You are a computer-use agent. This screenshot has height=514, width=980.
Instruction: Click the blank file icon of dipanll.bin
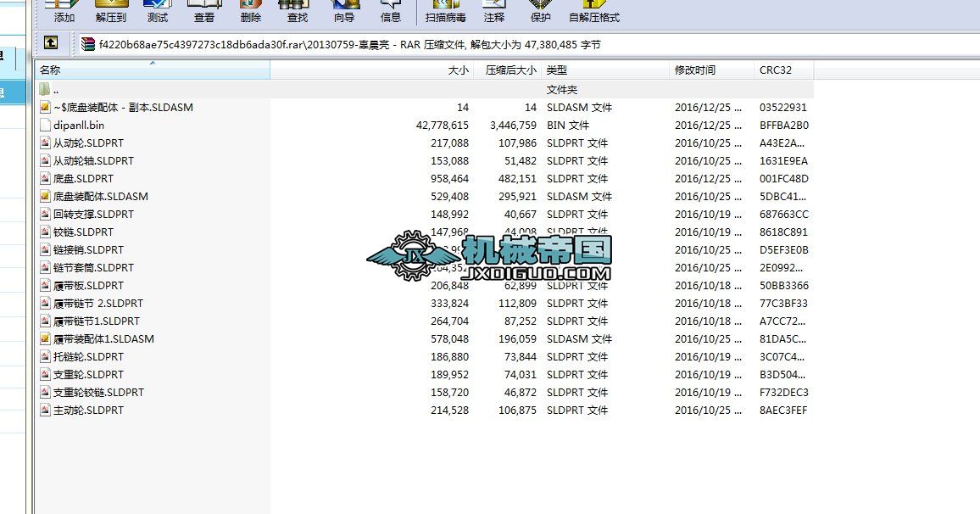[x=44, y=125]
